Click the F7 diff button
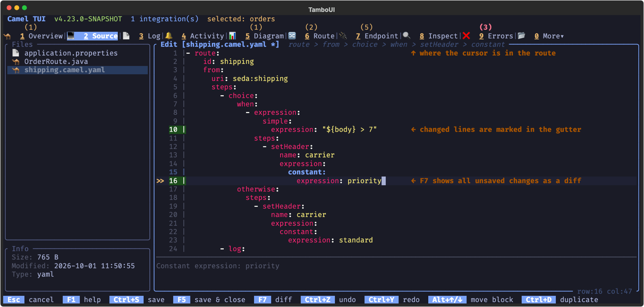 pyautogui.click(x=262, y=300)
